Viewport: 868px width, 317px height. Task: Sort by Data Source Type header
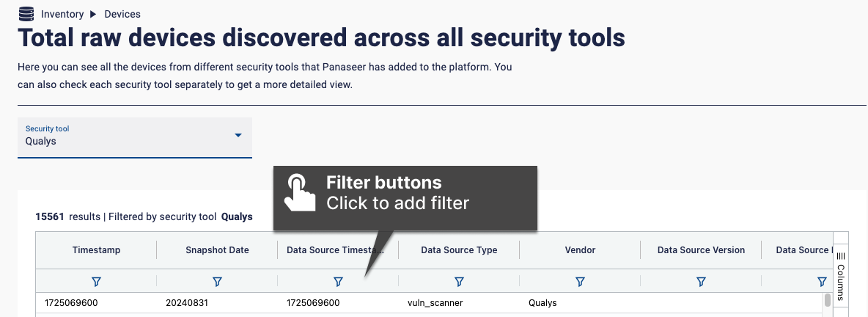tap(459, 250)
